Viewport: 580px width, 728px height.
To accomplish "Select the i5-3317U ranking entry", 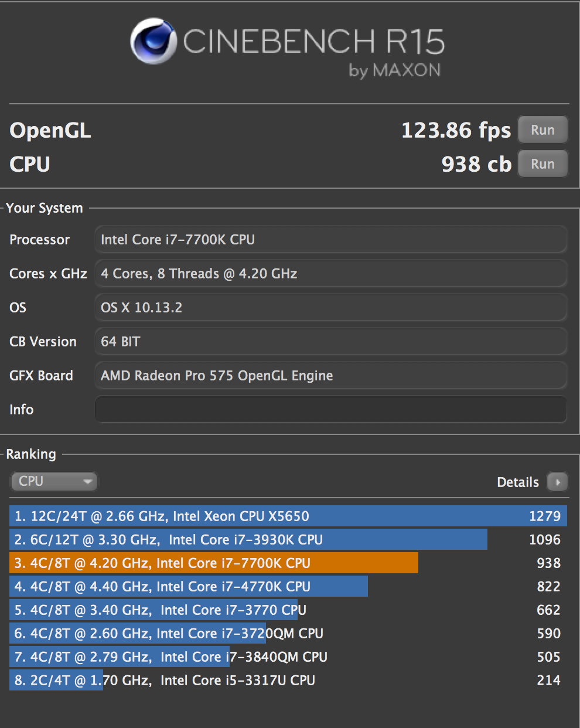I will click(x=287, y=681).
